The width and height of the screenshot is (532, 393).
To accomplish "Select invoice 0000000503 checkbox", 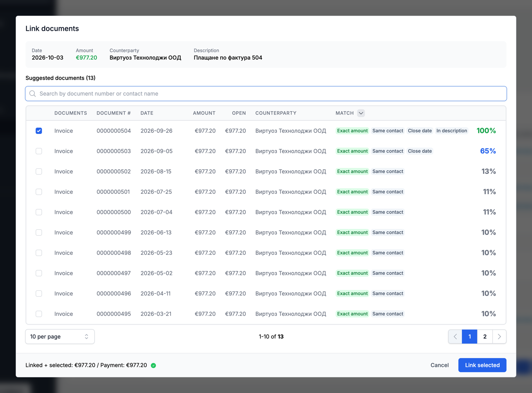I will point(39,151).
